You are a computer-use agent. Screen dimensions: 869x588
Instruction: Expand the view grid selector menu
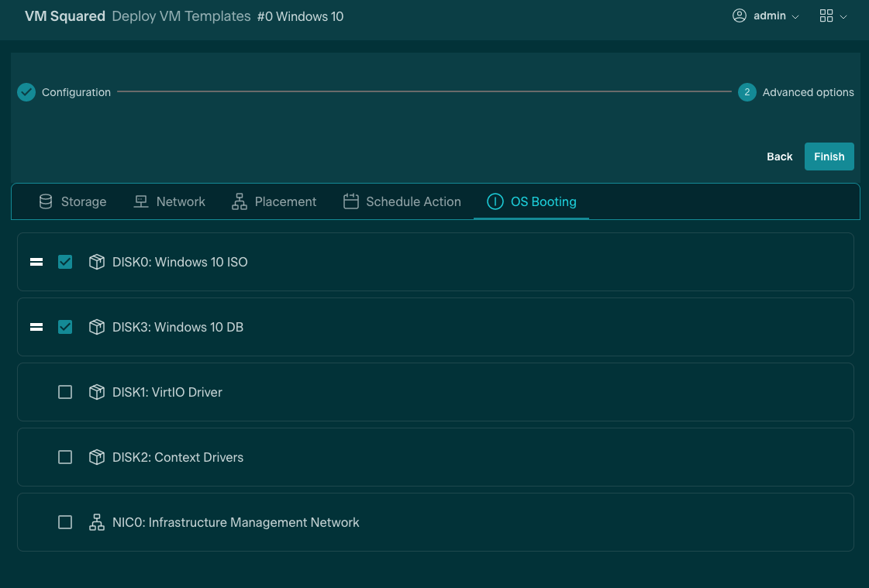tap(833, 16)
